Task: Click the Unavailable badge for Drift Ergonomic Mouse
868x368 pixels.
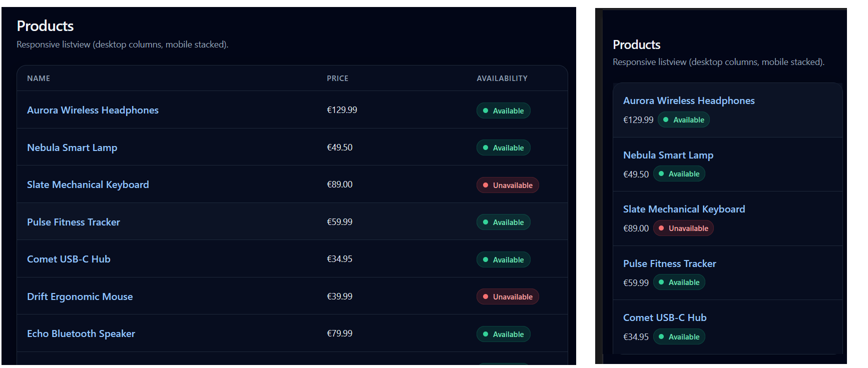Action: (507, 297)
